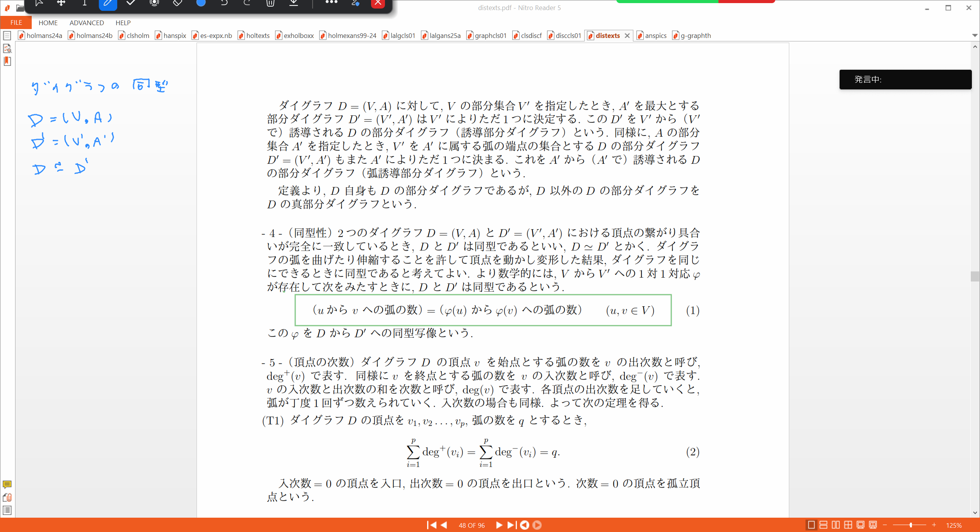Switch to the disccls01 document tab
This screenshot has width=980, height=532.
564,36
